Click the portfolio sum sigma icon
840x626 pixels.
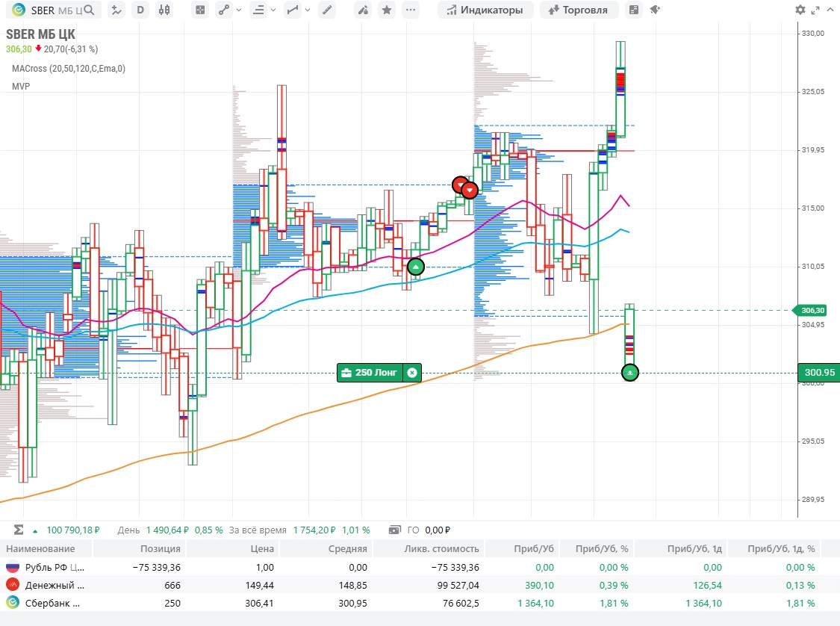19,530
